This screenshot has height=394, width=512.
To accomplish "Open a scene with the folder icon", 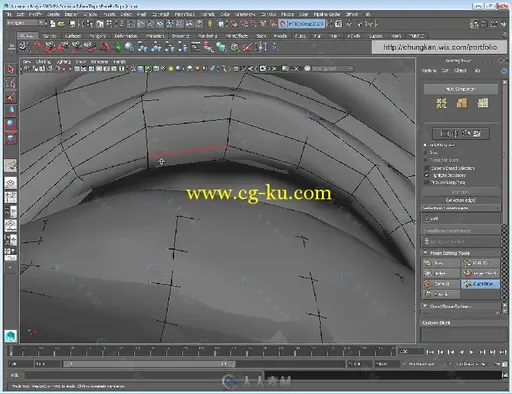I will pyautogui.click(x=61, y=24).
